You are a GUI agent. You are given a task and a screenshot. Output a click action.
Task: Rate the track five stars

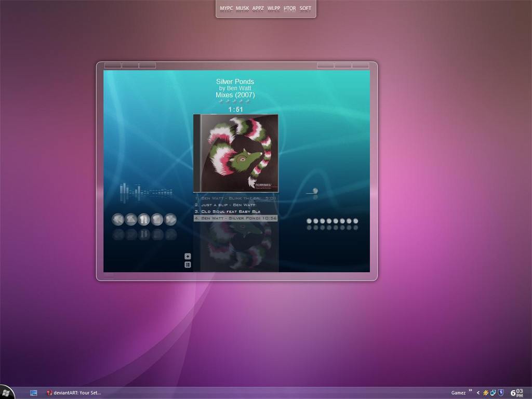click(x=248, y=101)
